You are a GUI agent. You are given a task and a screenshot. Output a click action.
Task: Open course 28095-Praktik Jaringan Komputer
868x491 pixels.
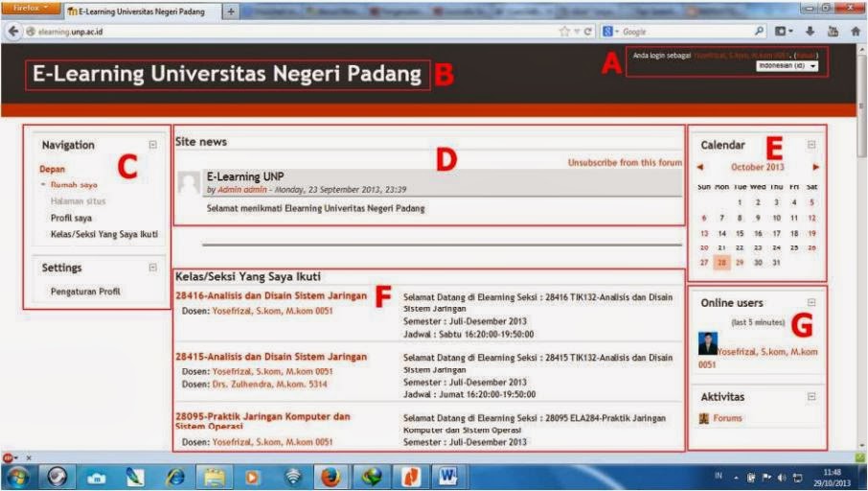pyautogui.click(x=263, y=421)
